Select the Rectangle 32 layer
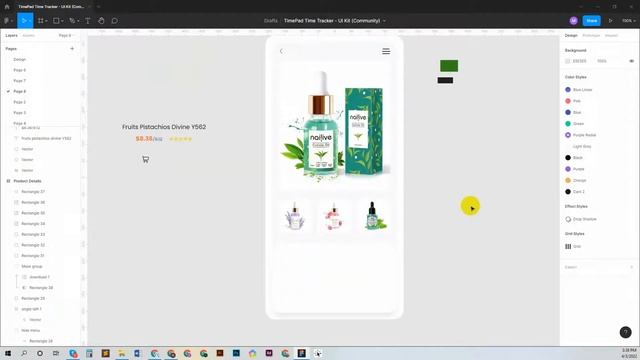Viewport: 640px width, 360px height. tap(33, 245)
